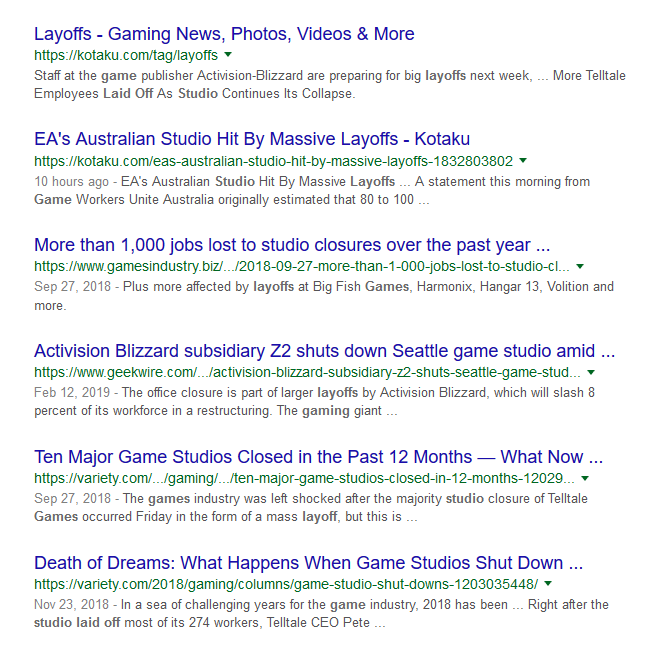Click the green geekwire.com URL text
Viewport: 647px width, 654px height.
[x=308, y=373]
